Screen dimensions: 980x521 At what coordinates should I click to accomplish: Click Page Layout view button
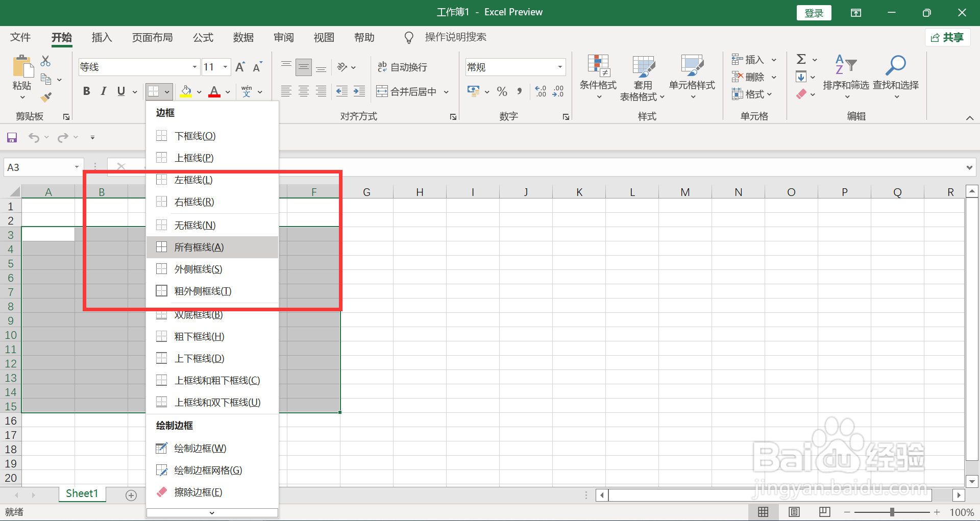(794, 512)
